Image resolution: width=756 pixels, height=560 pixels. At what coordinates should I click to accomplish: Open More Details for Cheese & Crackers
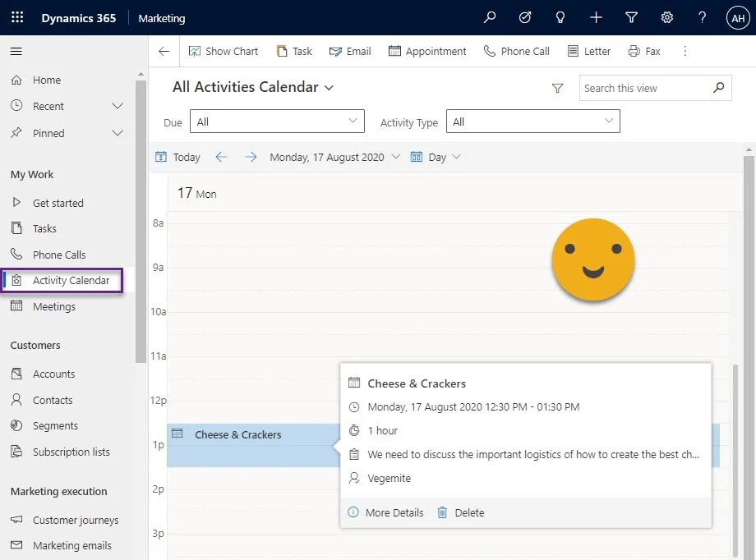[393, 512]
